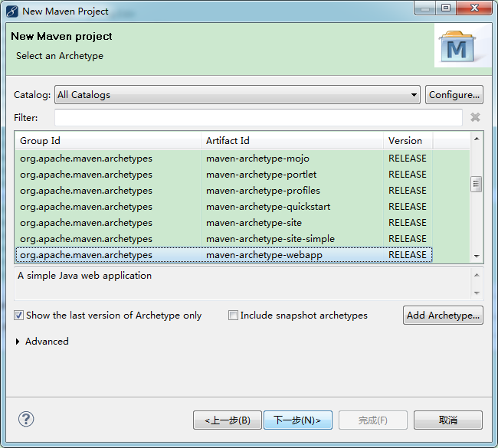The width and height of the screenshot is (498, 448).
Task: Sort by Group Id column header
Action: click(x=108, y=141)
